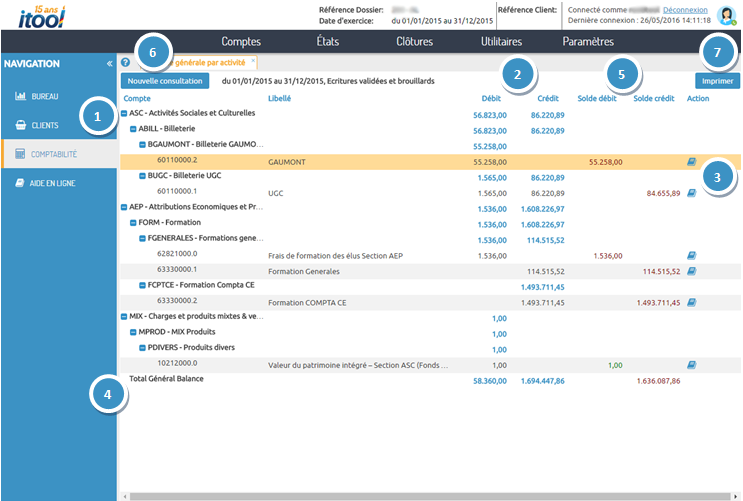This screenshot has width=743, height=501.
Task: Open the action icon on the UGC row
Action: pos(691,192)
